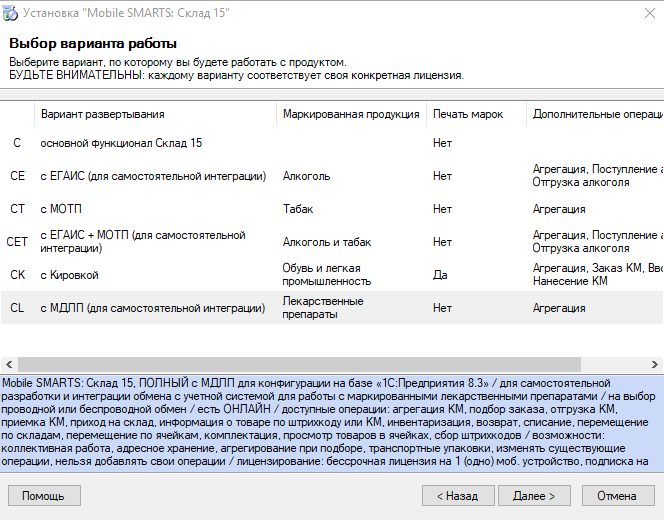
Task: Select the row with code CK
Action: coord(332,275)
